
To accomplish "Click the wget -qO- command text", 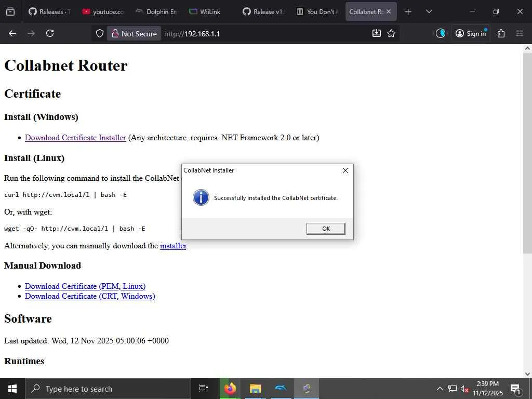I will (x=75, y=229).
